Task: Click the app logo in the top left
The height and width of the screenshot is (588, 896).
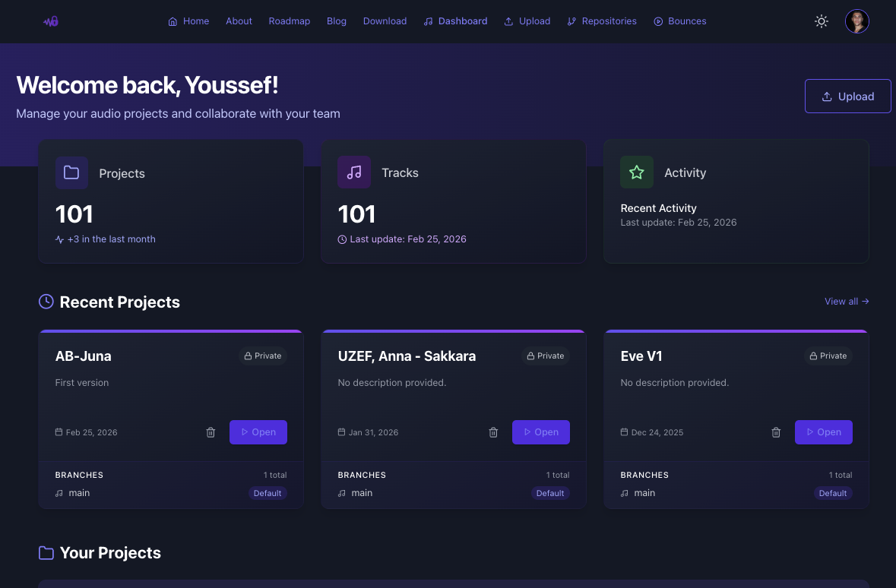Action: 49,21
